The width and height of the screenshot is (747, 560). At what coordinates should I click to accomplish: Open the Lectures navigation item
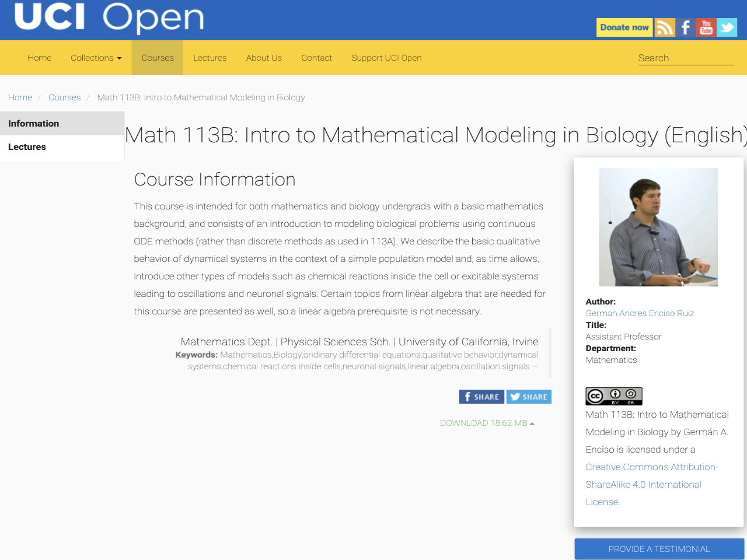point(210,58)
